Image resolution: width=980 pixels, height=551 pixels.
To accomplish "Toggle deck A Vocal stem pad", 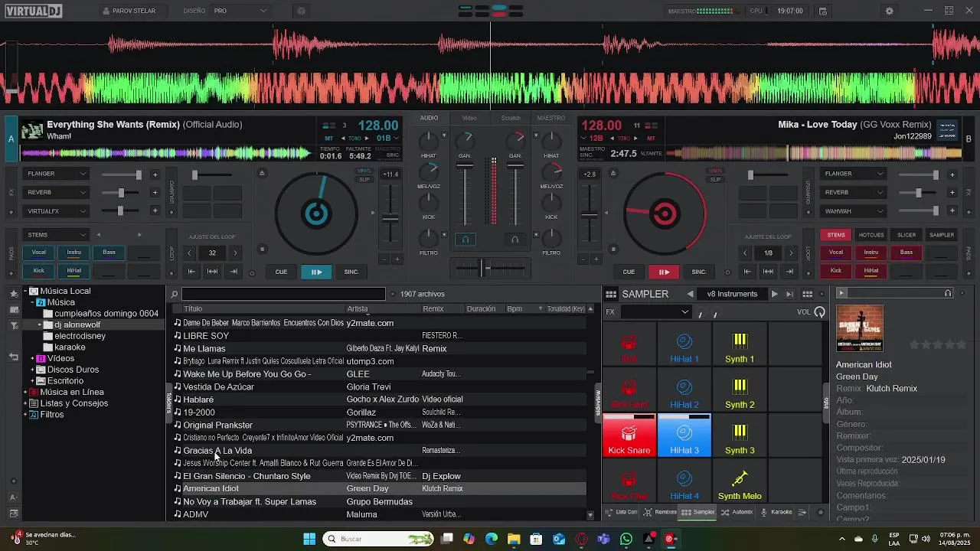I will click(x=38, y=252).
